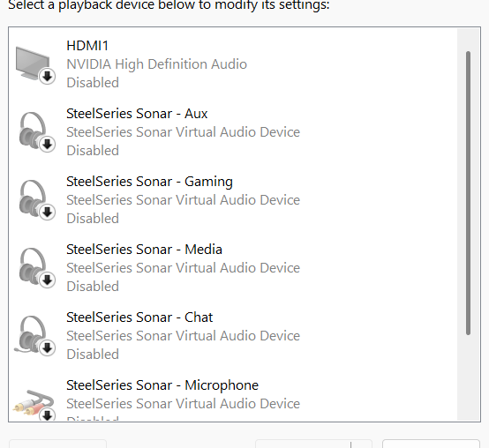Select the SteelSeries Sonar - Media name

tap(144, 250)
